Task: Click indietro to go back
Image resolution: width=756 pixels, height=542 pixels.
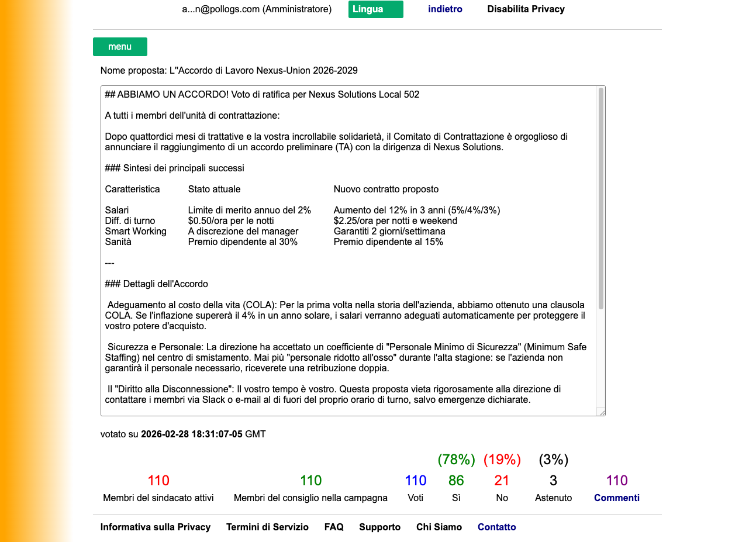Action: (445, 9)
